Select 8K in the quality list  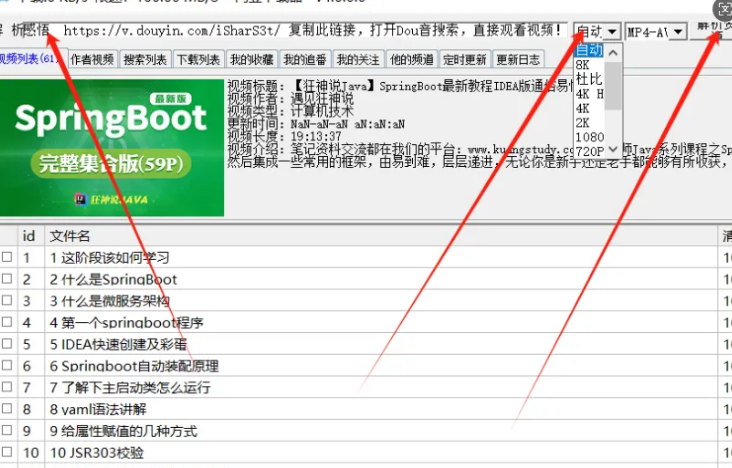click(584, 64)
